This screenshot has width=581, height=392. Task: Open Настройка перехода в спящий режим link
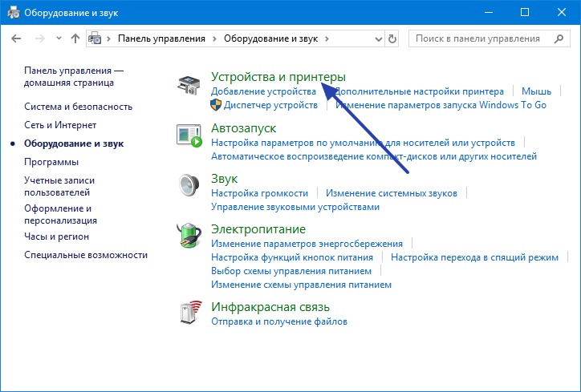(x=474, y=257)
